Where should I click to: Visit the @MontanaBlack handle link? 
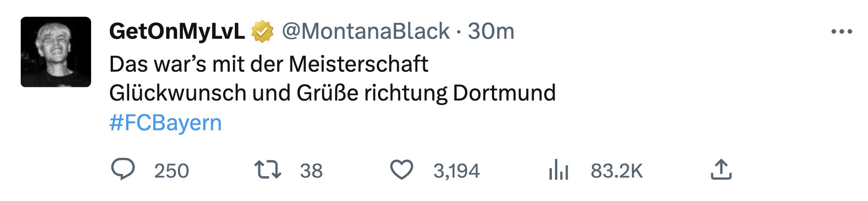pos(366,32)
